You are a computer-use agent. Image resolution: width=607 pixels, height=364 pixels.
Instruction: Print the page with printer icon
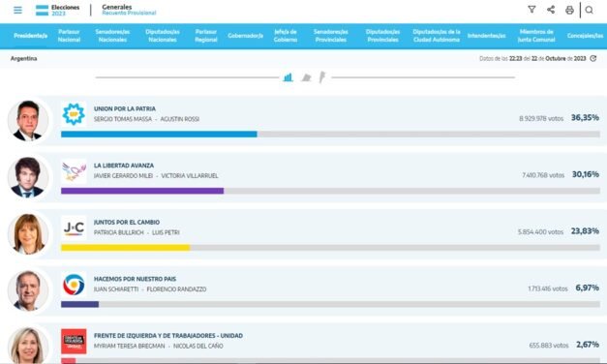click(569, 10)
